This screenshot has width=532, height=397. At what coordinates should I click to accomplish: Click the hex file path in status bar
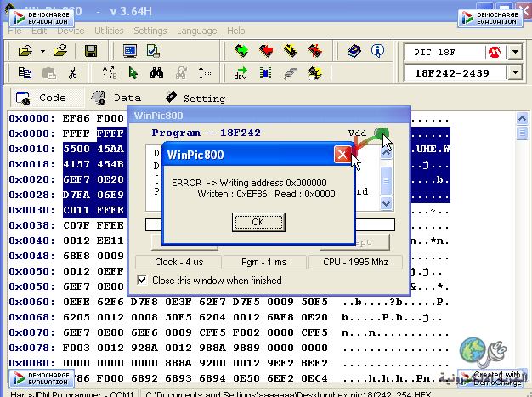288,394
